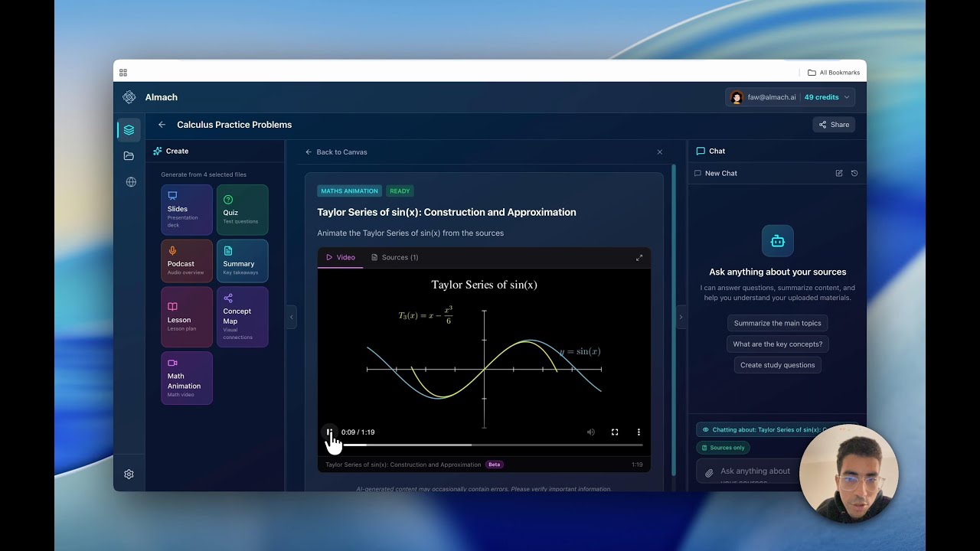Click What are the key concepts suggestion
Viewport: 980px width, 551px height.
778,344
